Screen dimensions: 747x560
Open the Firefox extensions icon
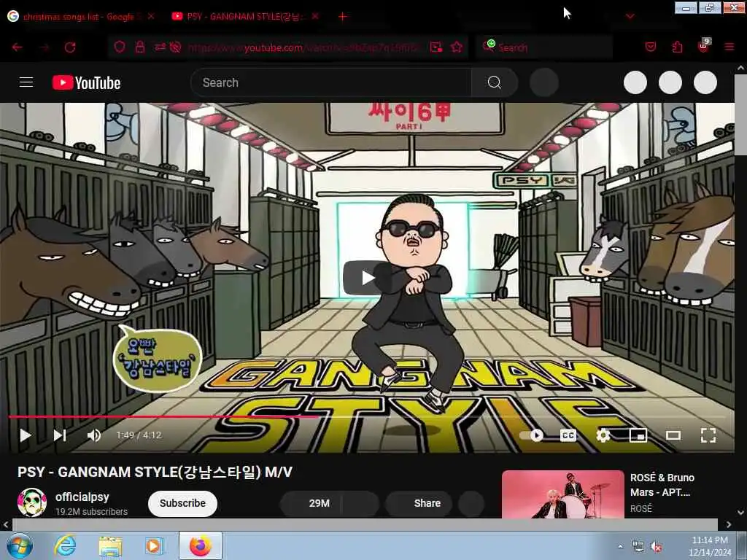tap(677, 47)
